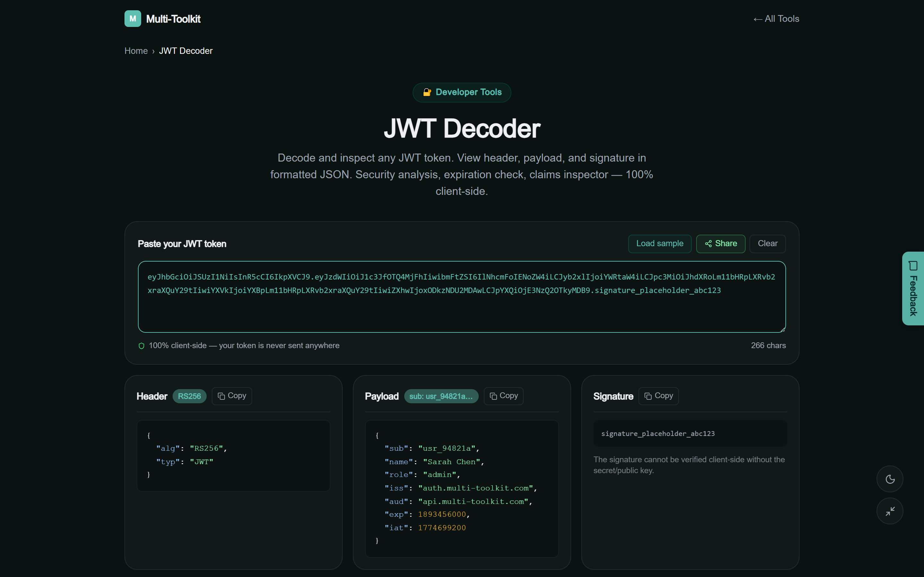Copy the Signature value

pyautogui.click(x=659, y=396)
